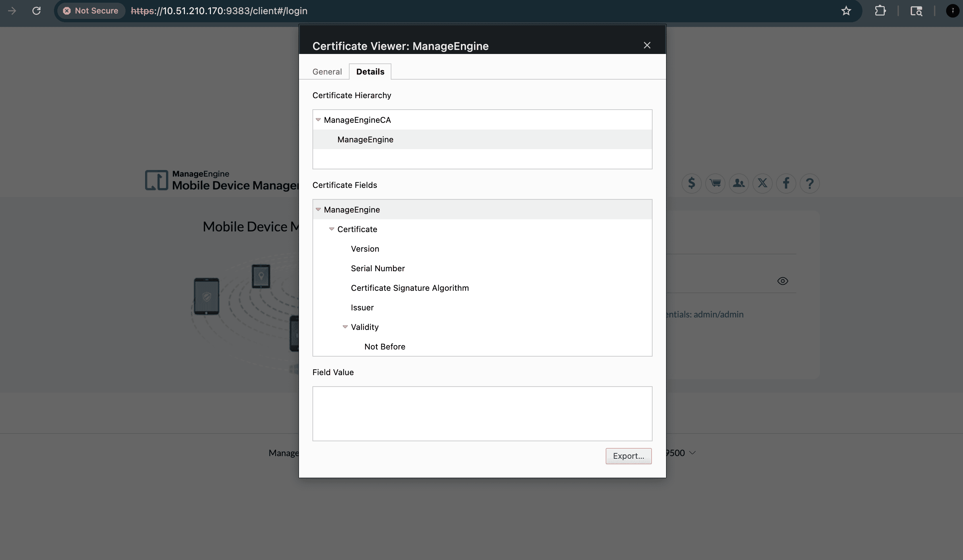Viewport: 963px width, 560px height.
Task: Open the X (Twitter) icon link
Action: (x=762, y=184)
